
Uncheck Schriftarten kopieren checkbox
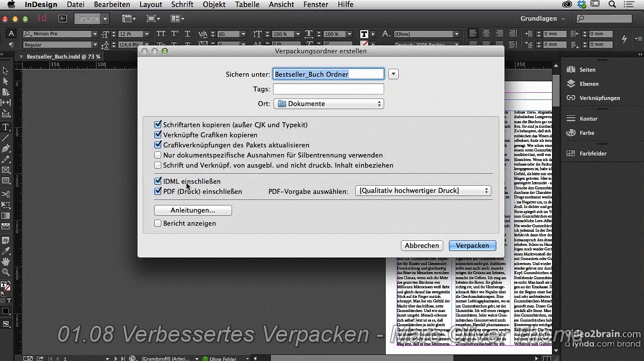click(158, 124)
